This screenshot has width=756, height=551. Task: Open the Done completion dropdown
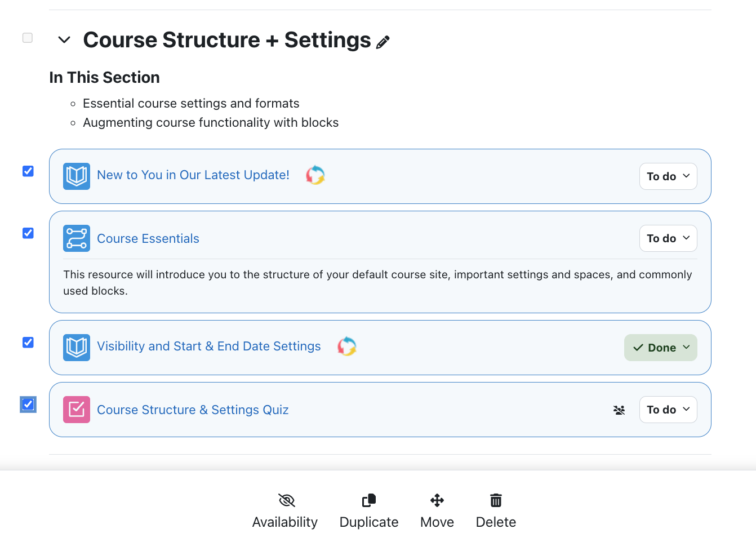tap(660, 348)
